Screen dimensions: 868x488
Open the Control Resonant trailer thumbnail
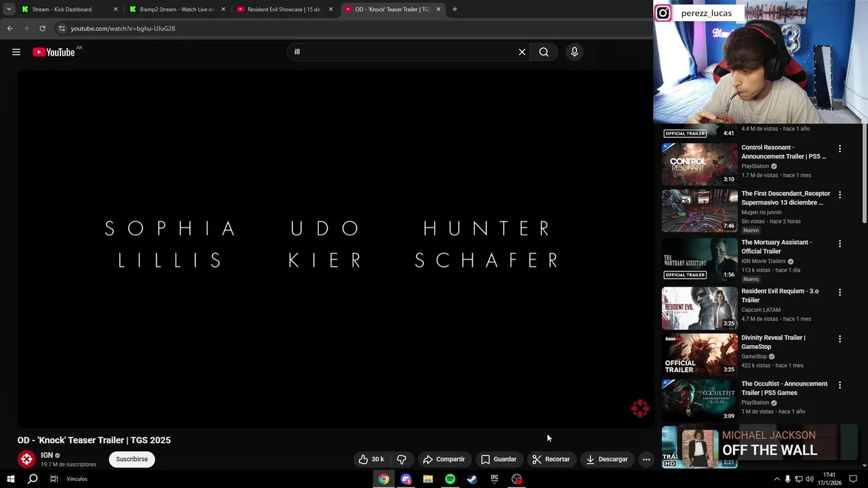pos(699,164)
